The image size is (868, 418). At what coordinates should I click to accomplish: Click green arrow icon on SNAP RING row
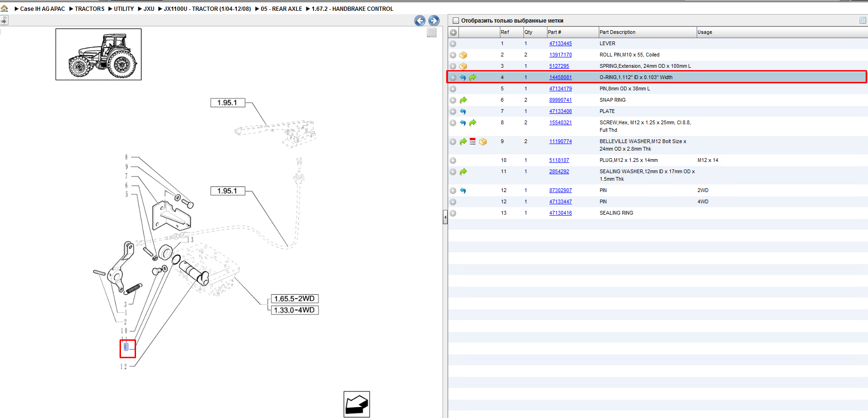463,100
